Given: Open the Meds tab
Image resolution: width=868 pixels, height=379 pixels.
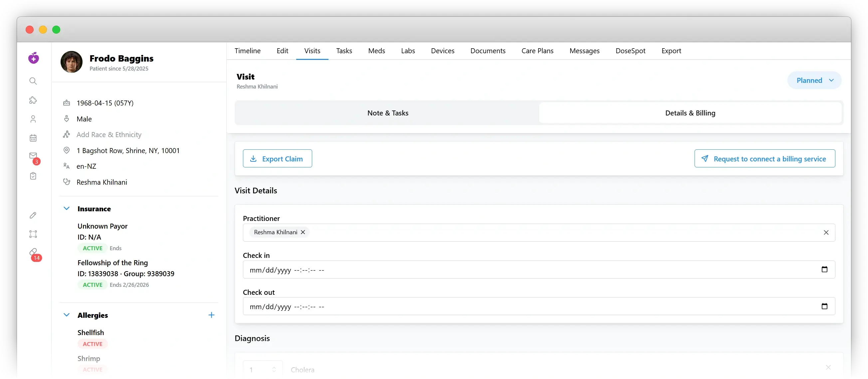Looking at the screenshot, I should click(x=376, y=51).
